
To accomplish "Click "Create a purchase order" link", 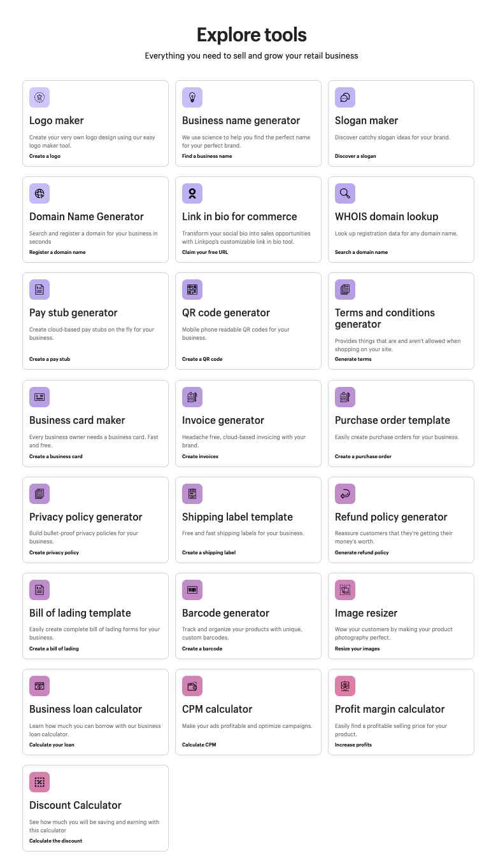I will pos(363,456).
